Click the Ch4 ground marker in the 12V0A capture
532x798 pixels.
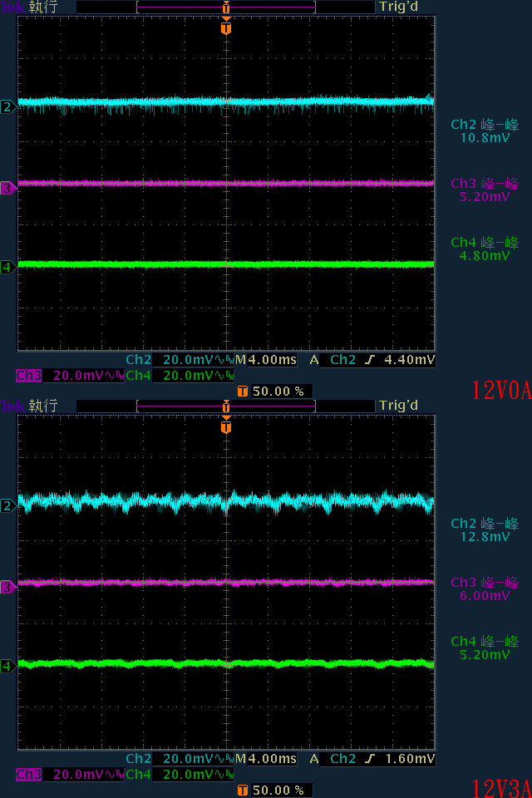click(x=7, y=267)
